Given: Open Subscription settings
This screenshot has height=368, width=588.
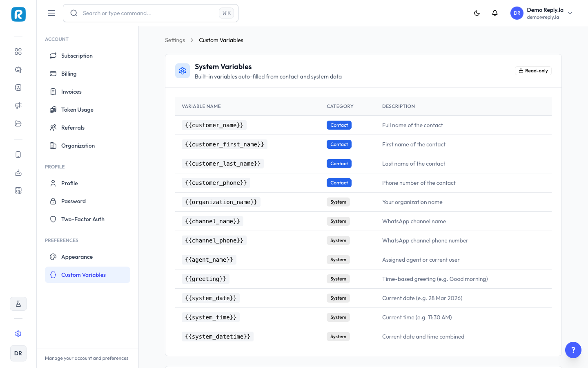Looking at the screenshot, I should pyautogui.click(x=87, y=56).
